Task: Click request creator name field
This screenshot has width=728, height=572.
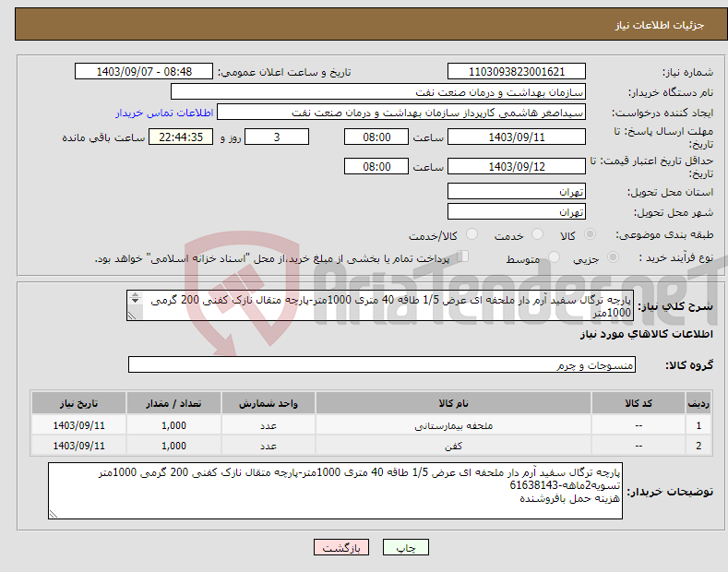Action: click(x=401, y=113)
